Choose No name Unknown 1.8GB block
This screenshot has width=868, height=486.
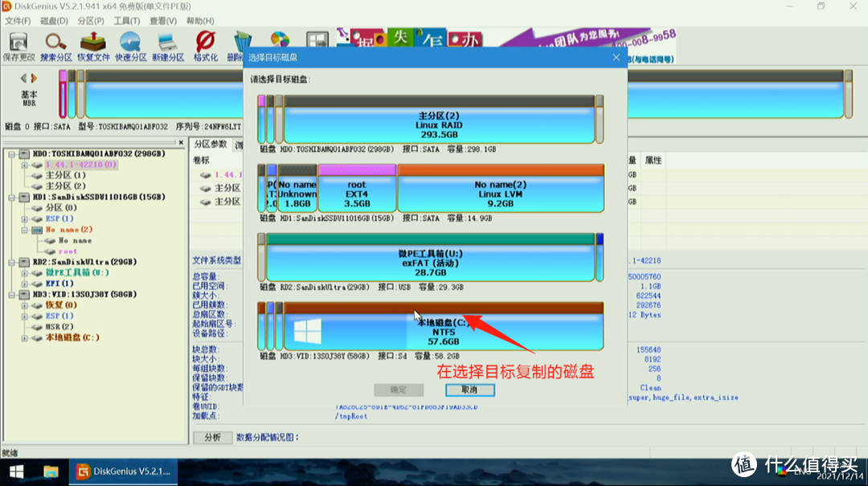point(297,188)
